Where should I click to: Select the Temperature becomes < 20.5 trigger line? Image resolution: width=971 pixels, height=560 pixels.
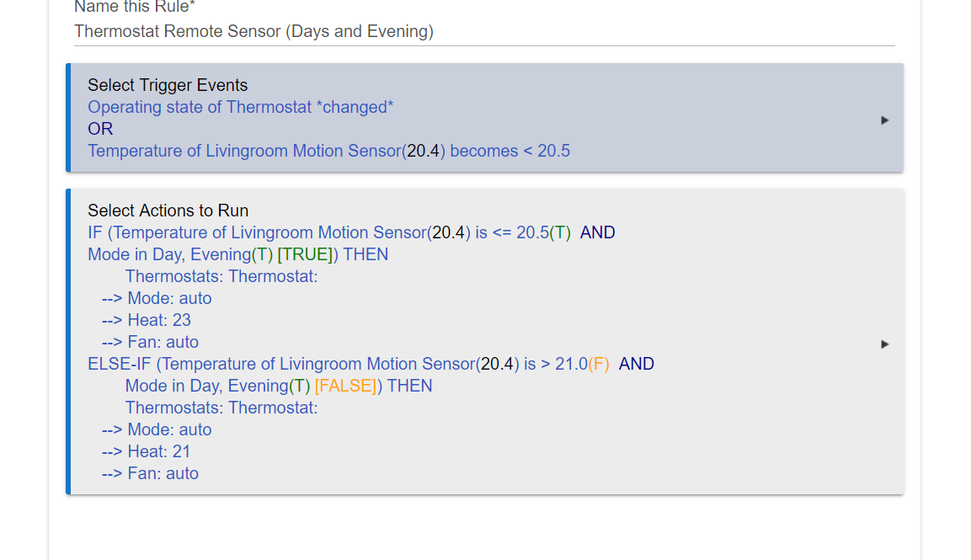pyautogui.click(x=328, y=151)
